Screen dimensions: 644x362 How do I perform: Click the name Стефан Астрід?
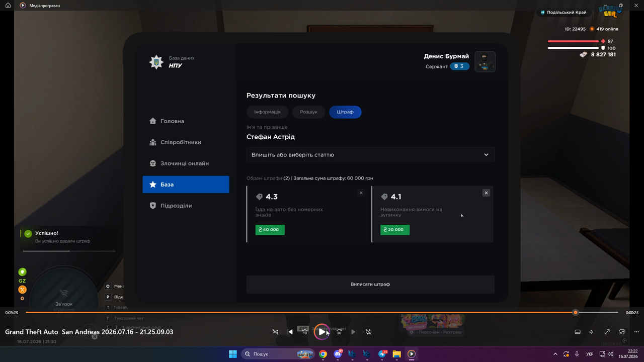[x=271, y=137]
